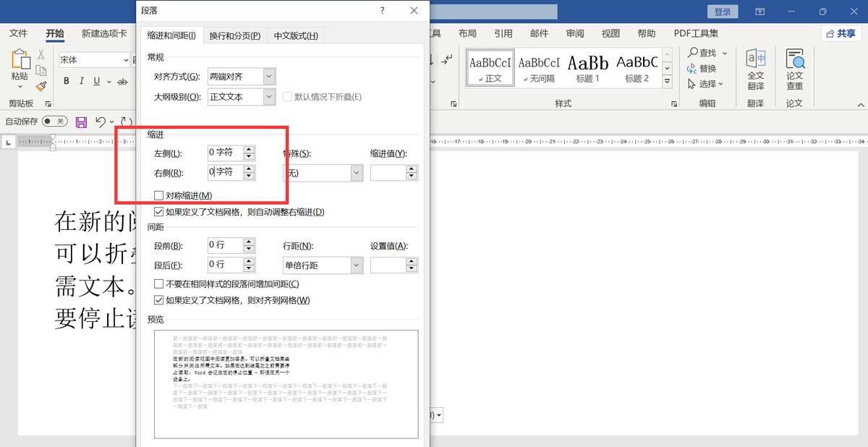Image resolution: width=868 pixels, height=447 pixels.
Task: Click the Space After (段后) field
Action: (x=225, y=265)
